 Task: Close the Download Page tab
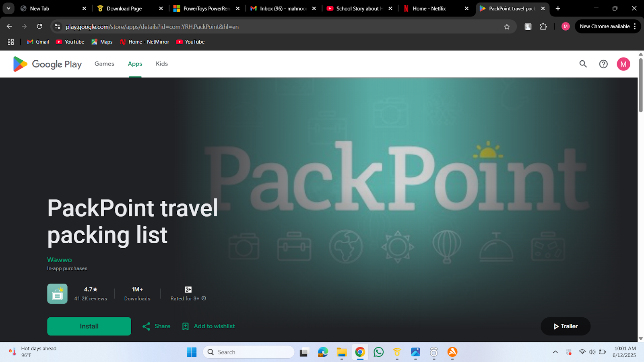pos(161,8)
